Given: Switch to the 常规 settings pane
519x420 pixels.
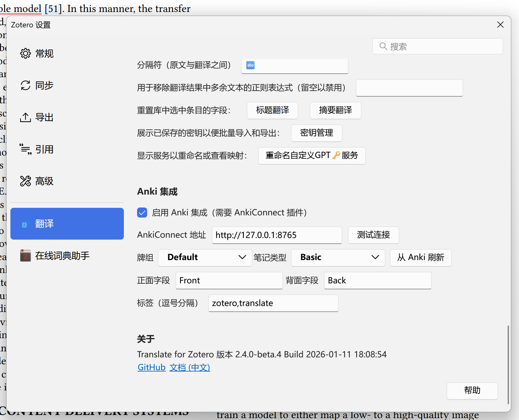Looking at the screenshot, I should (67, 54).
